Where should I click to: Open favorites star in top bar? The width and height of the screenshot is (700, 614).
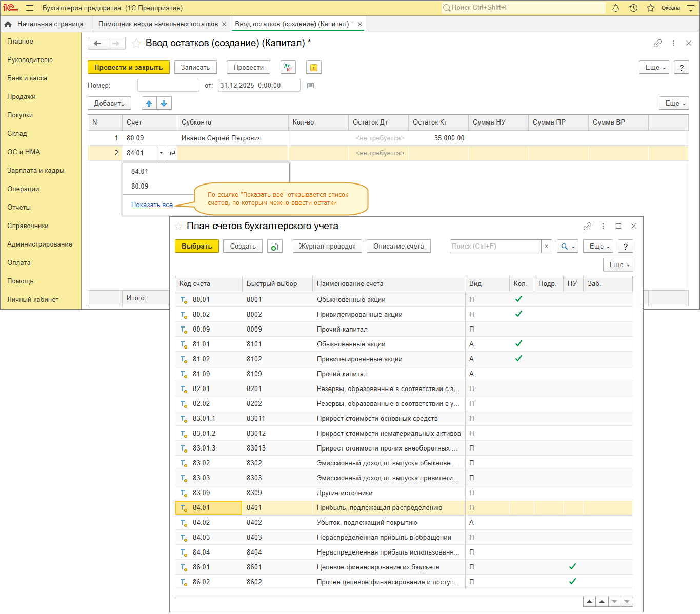pyautogui.click(x=650, y=8)
